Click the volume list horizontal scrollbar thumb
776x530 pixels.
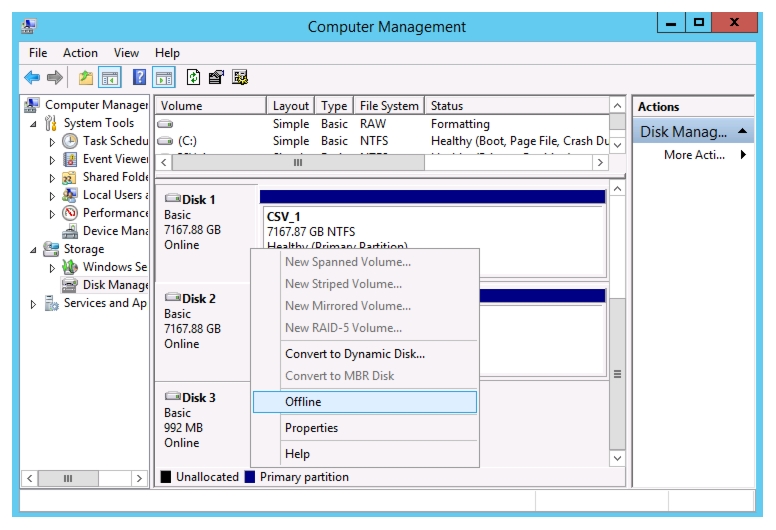298,162
